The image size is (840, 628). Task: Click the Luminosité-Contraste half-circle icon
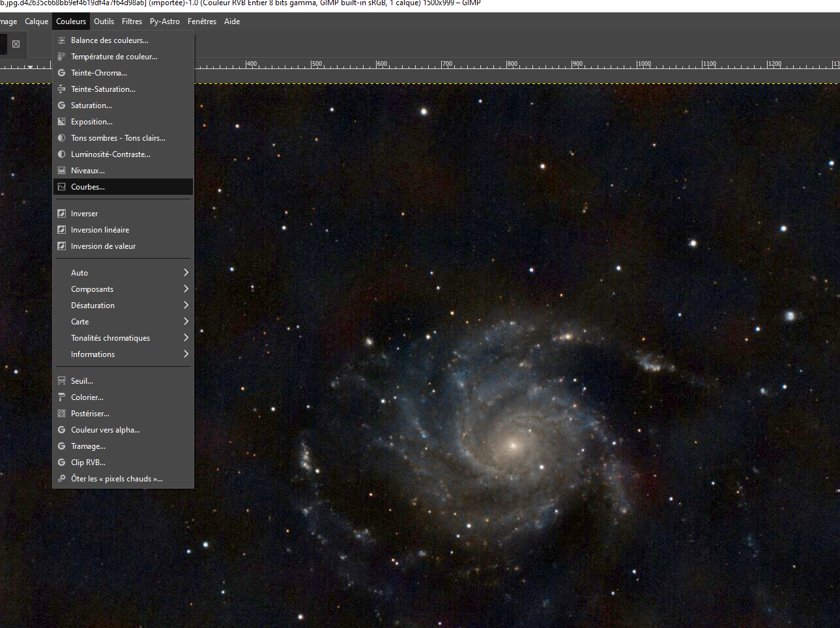click(x=61, y=154)
